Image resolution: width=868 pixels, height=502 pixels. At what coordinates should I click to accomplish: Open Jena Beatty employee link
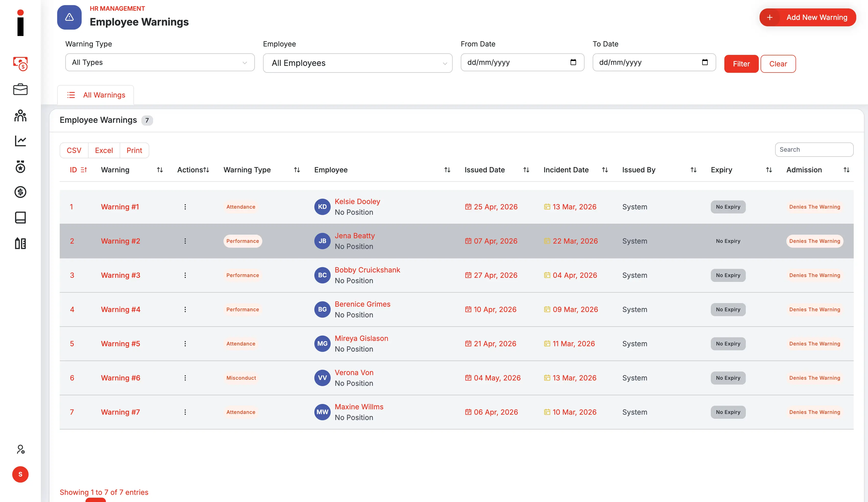354,236
